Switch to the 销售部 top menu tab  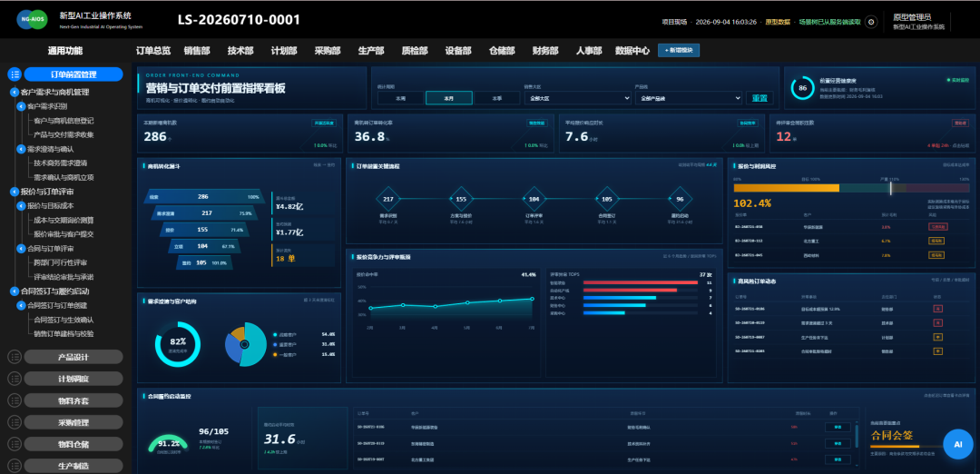click(x=197, y=51)
